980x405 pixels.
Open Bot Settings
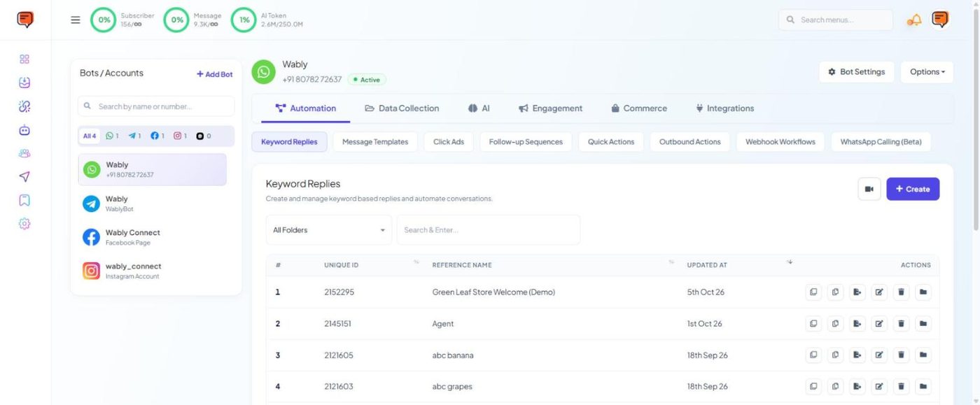point(856,72)
